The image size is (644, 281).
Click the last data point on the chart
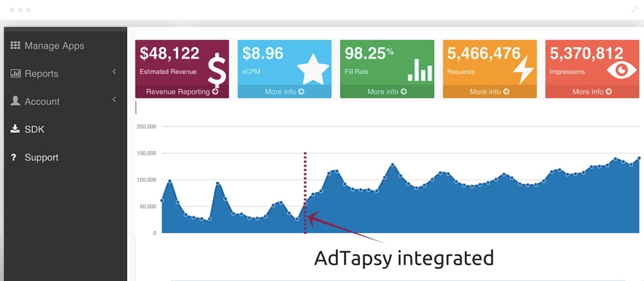pyautogui.click(x=639, y=158)
